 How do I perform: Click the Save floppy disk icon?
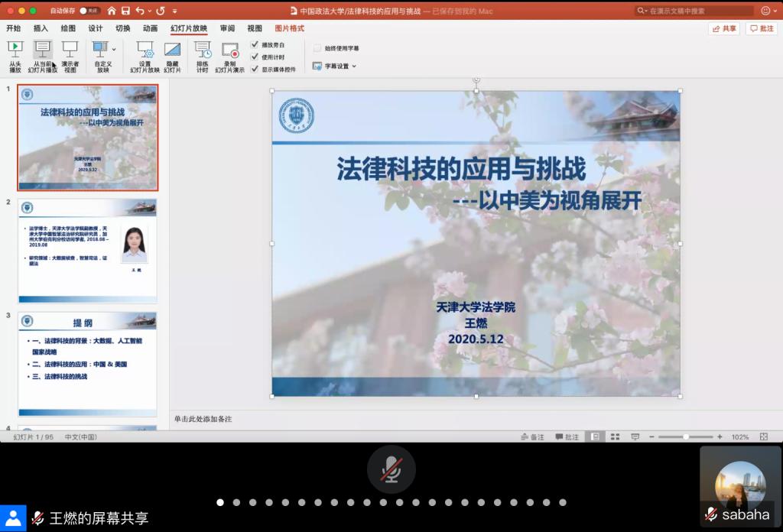126,11
